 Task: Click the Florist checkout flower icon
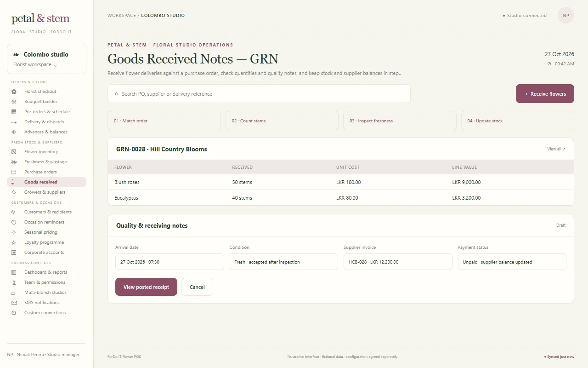(14, 92)
